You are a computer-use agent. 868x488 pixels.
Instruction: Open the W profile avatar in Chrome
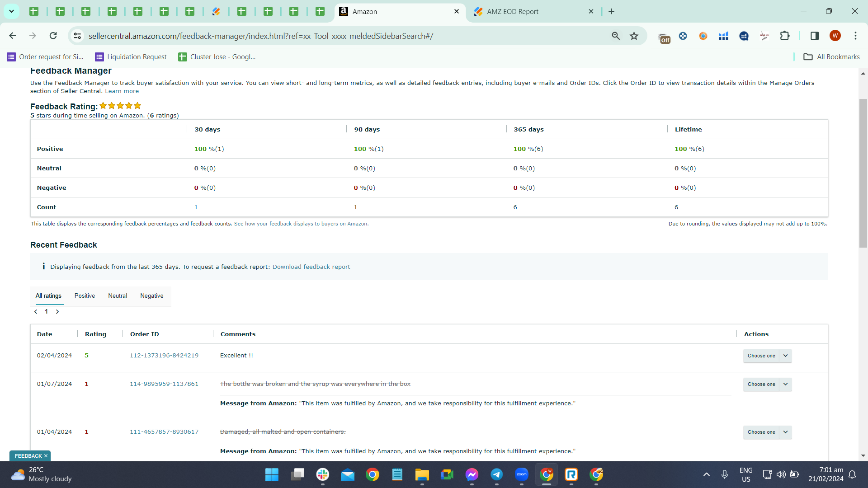pyautogui.click(x=835, y=36)
